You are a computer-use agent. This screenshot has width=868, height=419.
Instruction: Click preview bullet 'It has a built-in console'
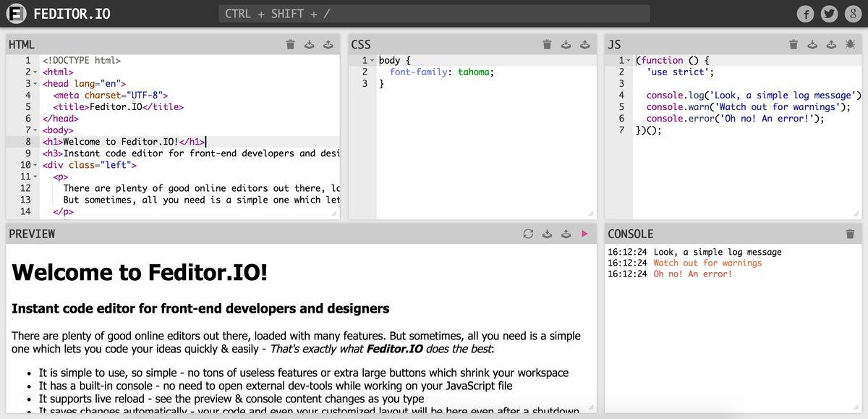click(x=276, y=386)
